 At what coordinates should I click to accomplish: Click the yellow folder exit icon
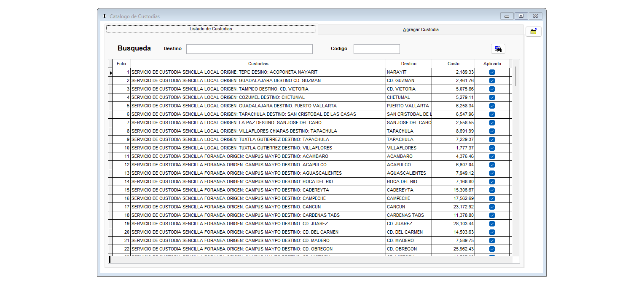[533, 32]
